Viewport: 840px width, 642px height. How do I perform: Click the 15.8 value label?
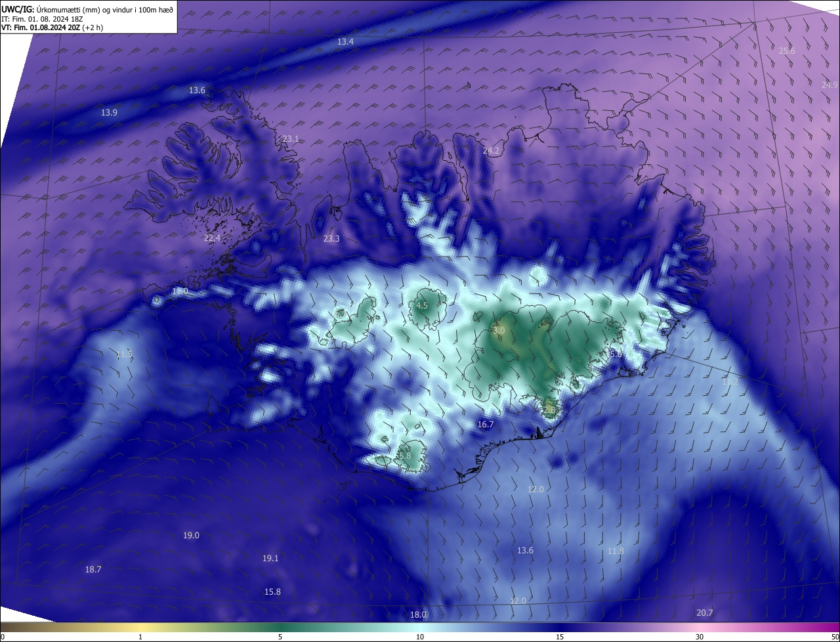click(272, 592)
